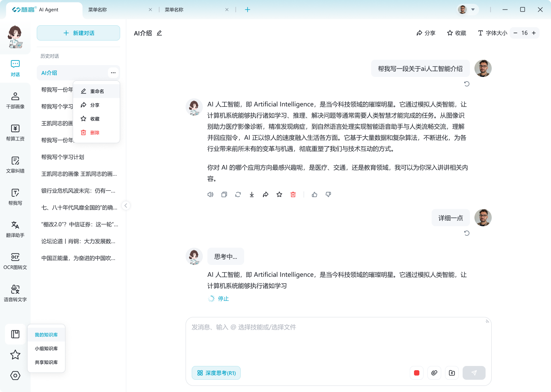This screenshot has width=551, height=392.
Task: Switch to the 文章纠错 tool
Action: point(15,164)
